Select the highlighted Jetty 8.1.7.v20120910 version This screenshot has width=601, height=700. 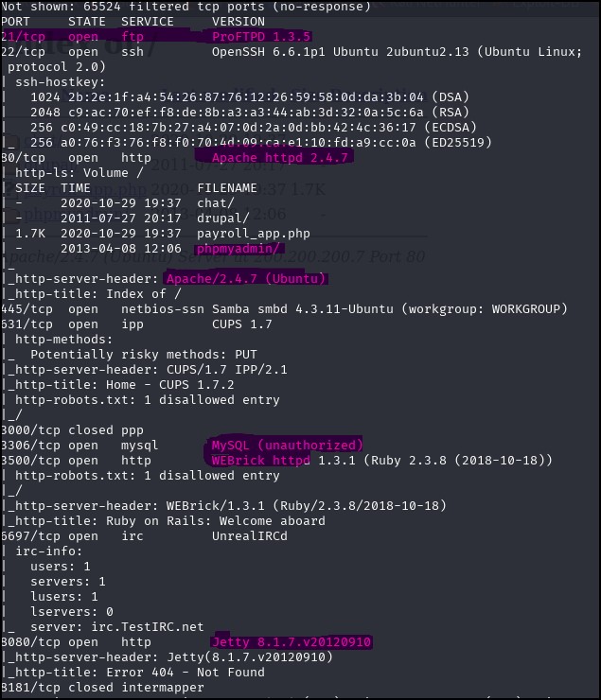pyautogui.click(x=292, y=642)
